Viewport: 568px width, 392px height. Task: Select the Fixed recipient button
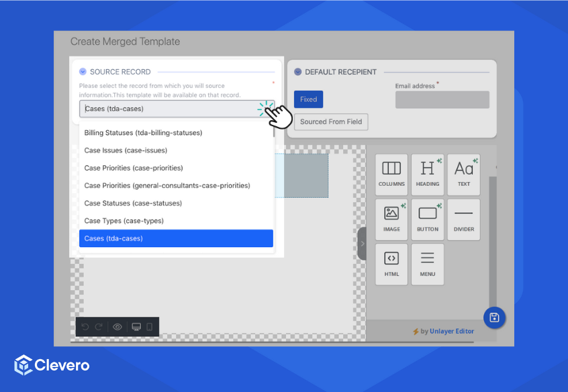308,99
